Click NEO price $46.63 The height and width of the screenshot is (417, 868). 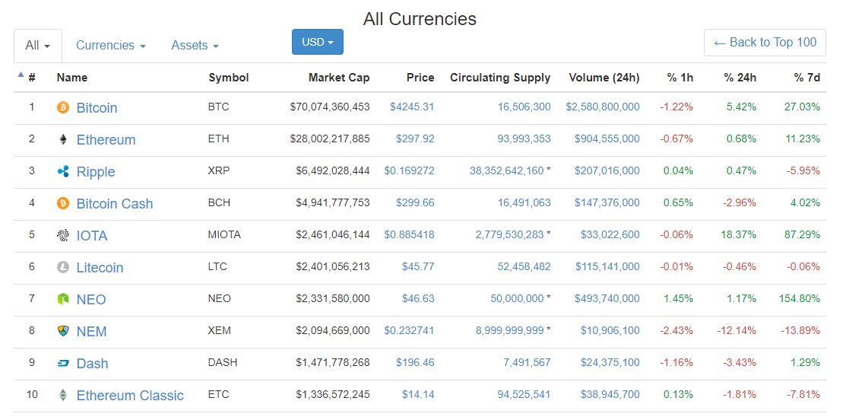(418, 299)
